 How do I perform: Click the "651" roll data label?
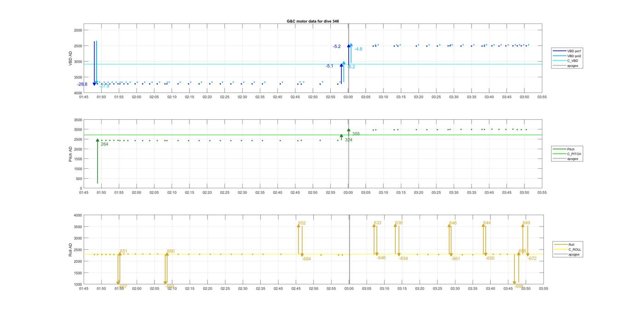[x=124, y=251]
